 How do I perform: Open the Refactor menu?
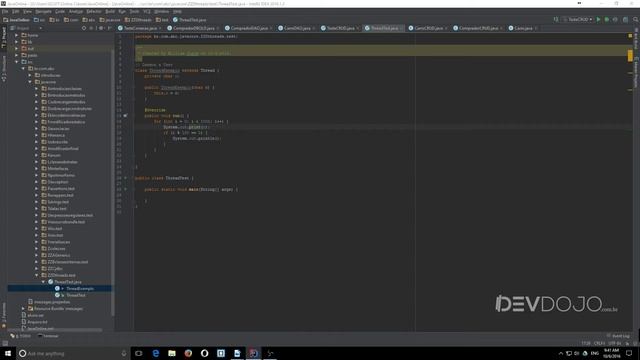(x=94, y=11)
